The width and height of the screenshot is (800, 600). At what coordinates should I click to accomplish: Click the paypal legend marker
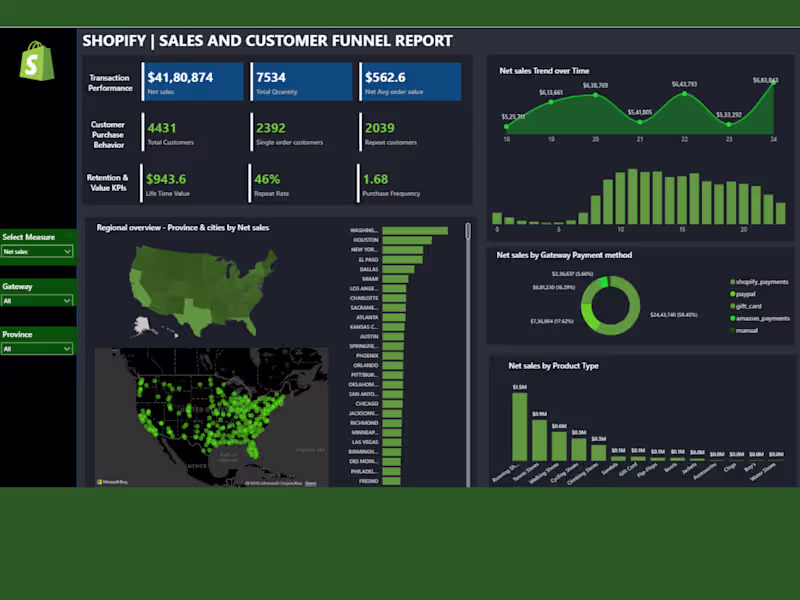coord(731,292)
